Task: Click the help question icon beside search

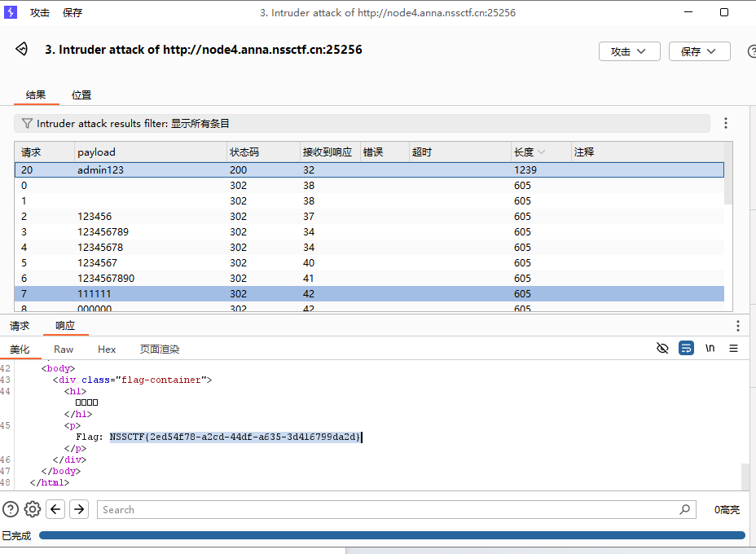Action: 10,509
